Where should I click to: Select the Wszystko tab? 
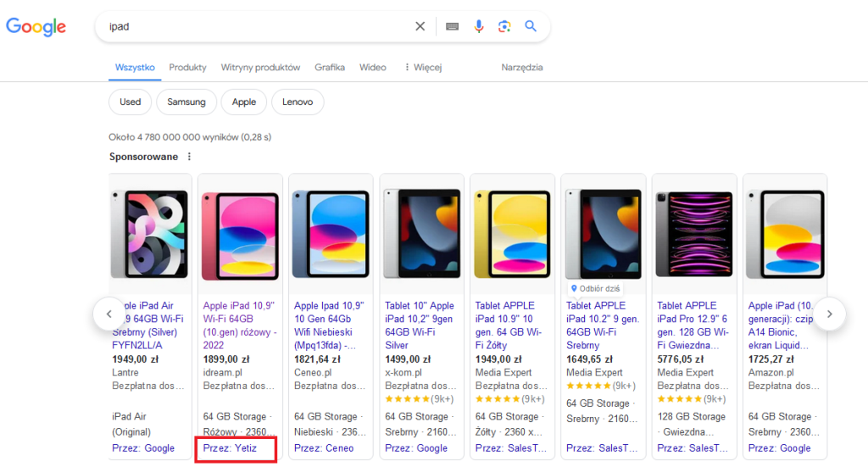point(135,68)
